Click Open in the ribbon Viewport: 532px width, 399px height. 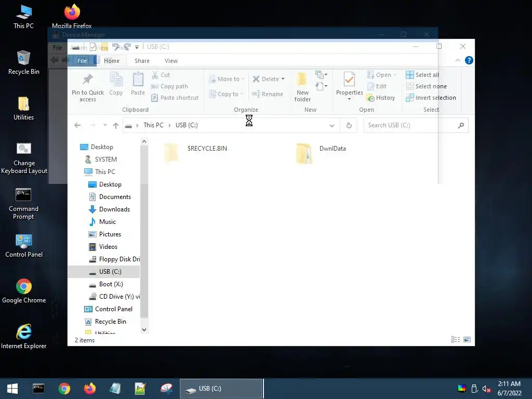pos(382,75)
